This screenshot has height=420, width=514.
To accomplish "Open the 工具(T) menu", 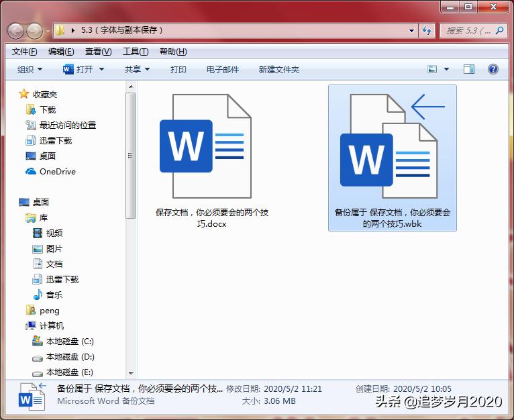I will tap(136, 52).
